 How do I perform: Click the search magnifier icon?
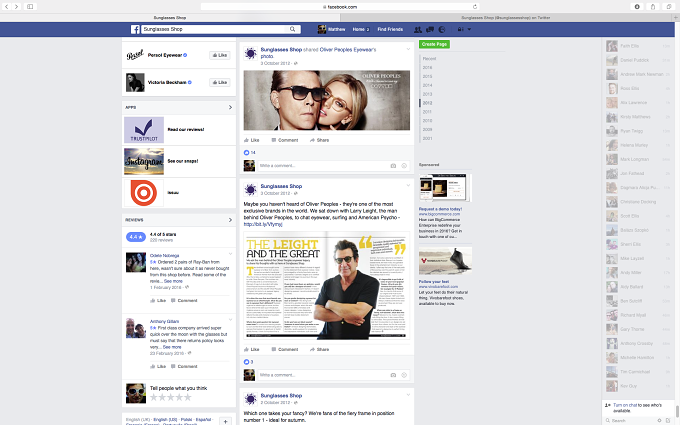point(293,29)
